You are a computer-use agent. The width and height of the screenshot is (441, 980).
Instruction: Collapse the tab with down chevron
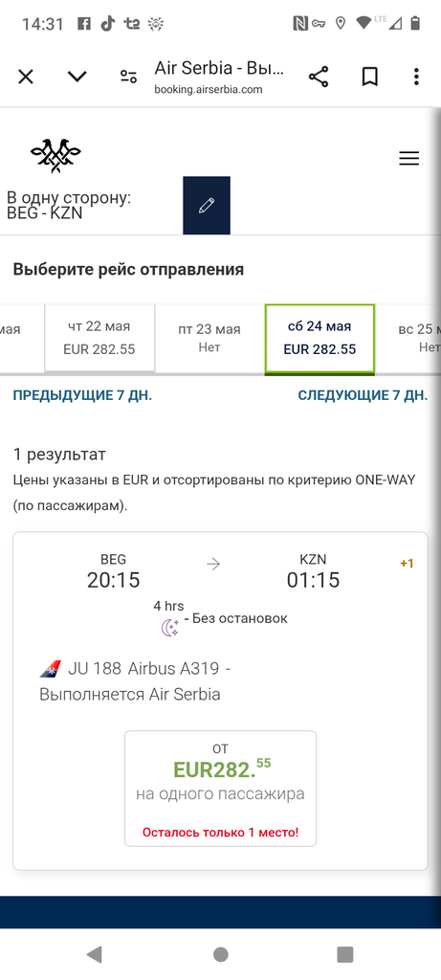click(77, 77)
